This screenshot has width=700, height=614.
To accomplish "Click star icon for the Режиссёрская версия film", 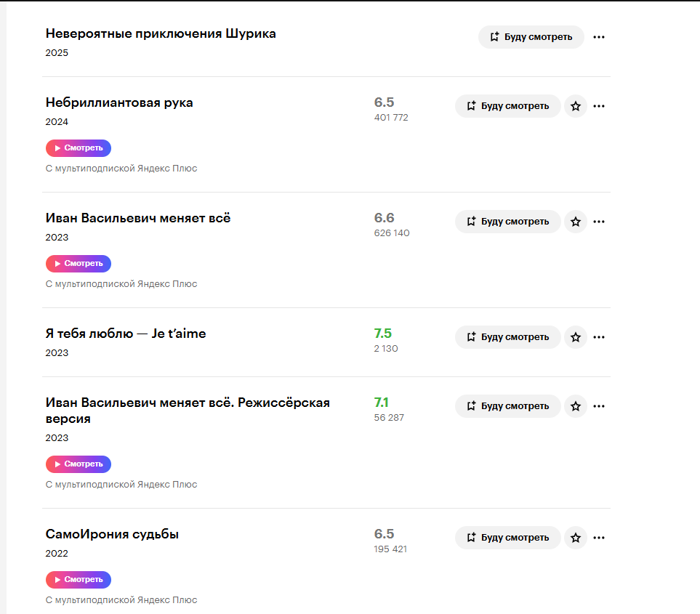I will (576, 406).
